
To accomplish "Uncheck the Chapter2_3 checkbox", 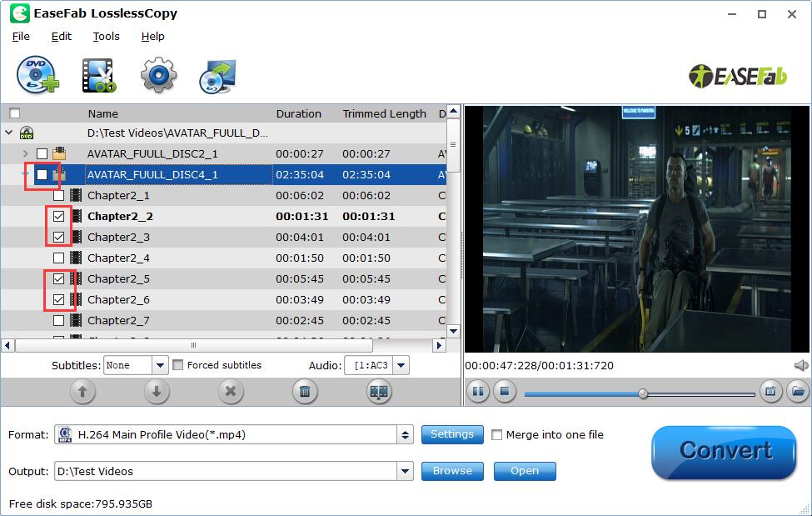I will click(x=58, y=237).
